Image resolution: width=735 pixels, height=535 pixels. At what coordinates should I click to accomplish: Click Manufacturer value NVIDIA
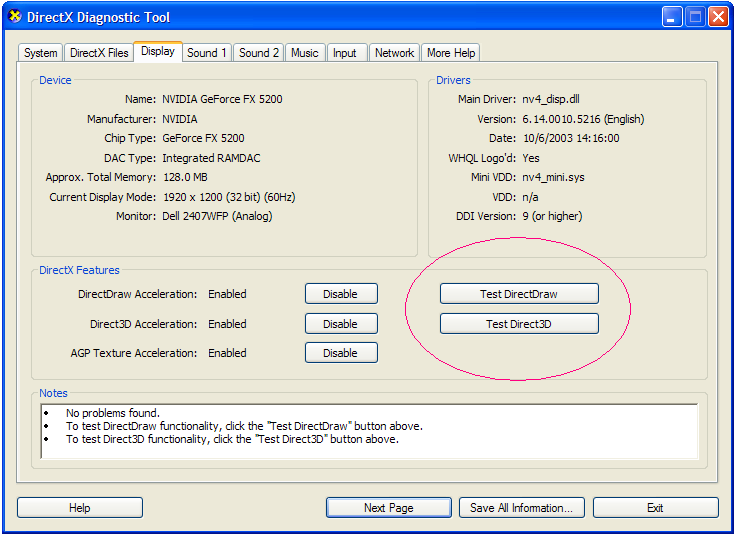(x=180, y=119)
